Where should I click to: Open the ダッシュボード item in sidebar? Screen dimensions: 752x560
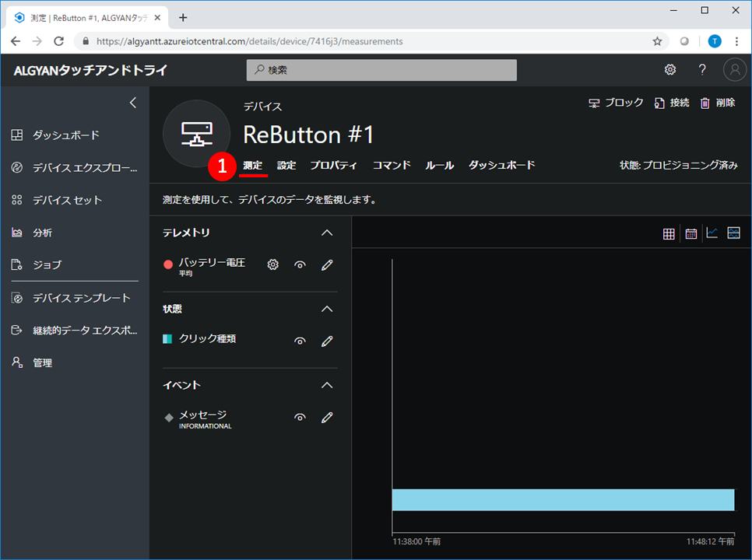click(x=65, y=135)
